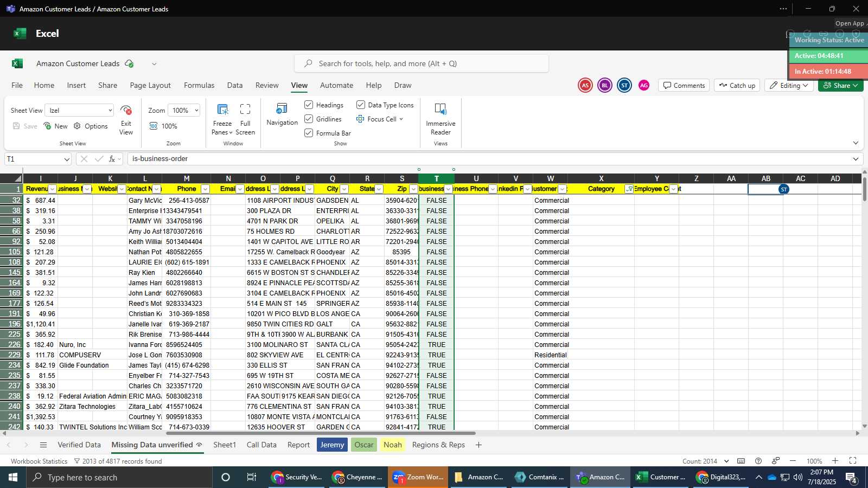Open the City column filter dropdown
Image resolution: width=868 pixels, height=488 pixels.
[x=344, y=189]
